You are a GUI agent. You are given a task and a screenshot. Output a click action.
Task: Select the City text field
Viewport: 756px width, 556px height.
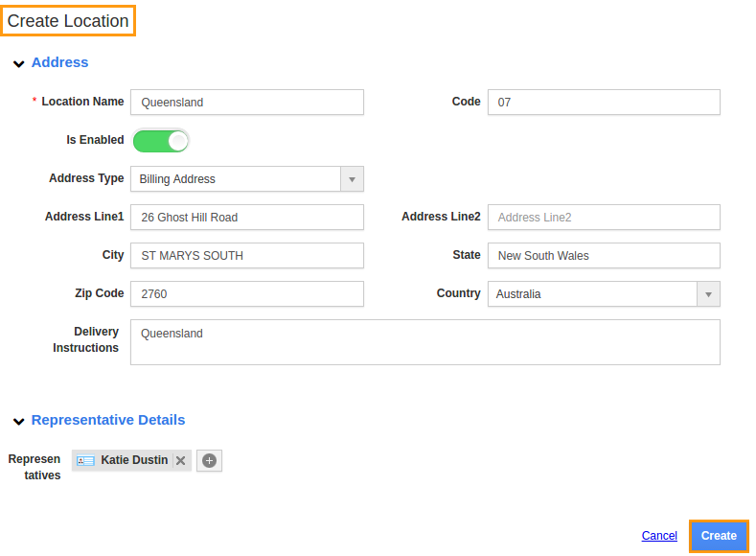tap(247, 256)
